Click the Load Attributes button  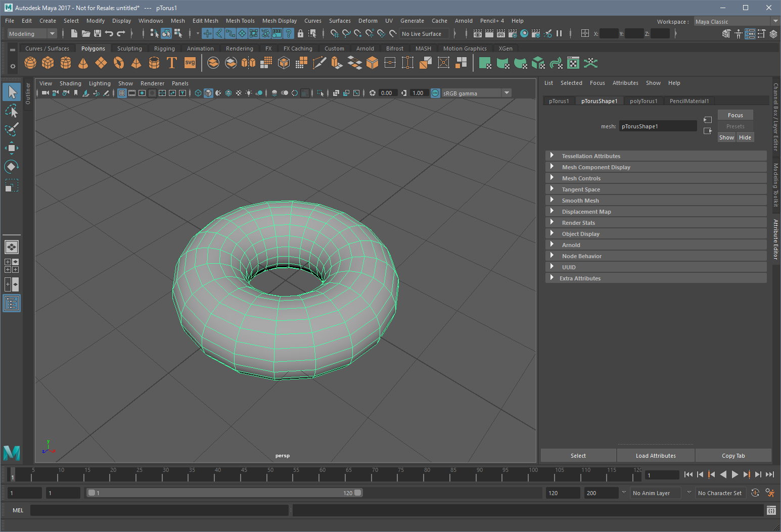pyautogui.click(x=656, y=456)
